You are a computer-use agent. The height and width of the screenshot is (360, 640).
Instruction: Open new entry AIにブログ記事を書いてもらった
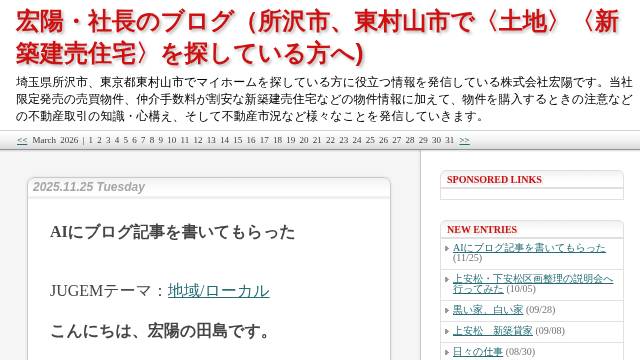tap(529, 248)
